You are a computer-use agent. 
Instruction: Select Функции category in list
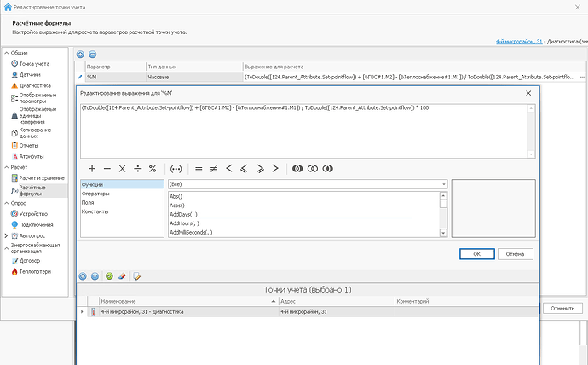pos(122,184)
